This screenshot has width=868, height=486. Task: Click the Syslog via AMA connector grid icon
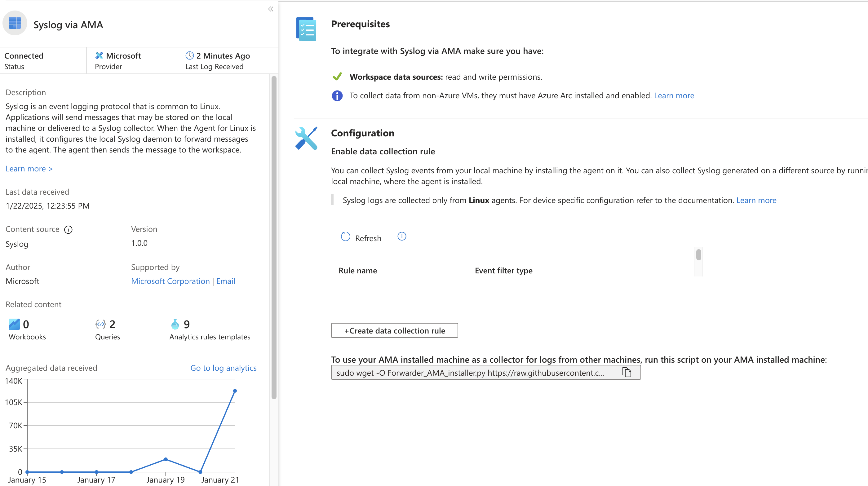point(15,23)
